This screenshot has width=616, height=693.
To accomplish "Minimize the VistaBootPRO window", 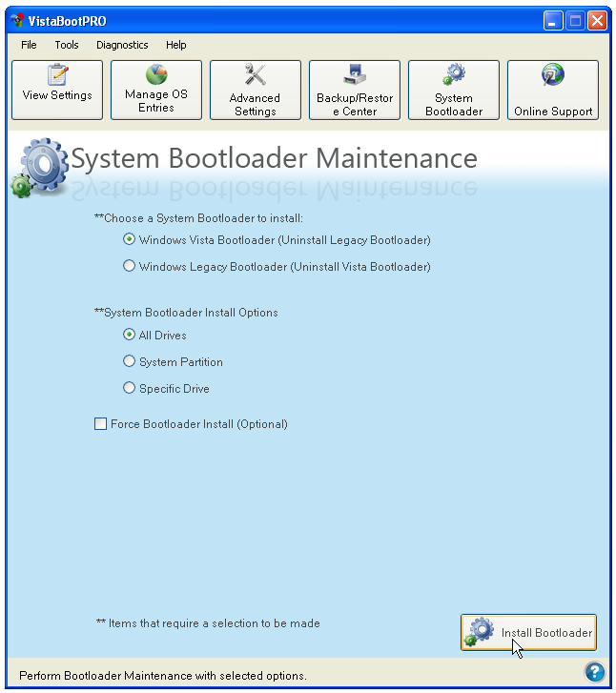I will click(553, 20).
